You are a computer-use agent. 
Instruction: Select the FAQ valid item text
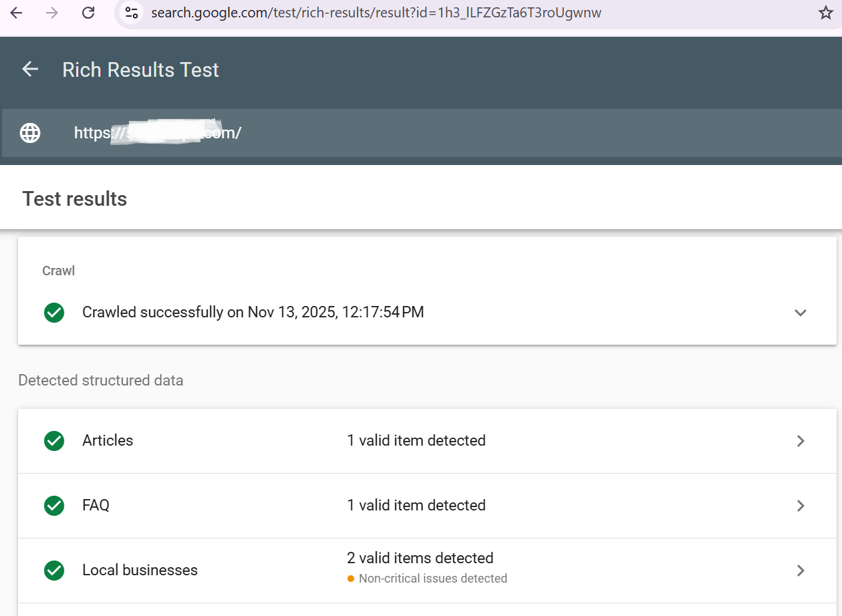[x=416, y=506]
